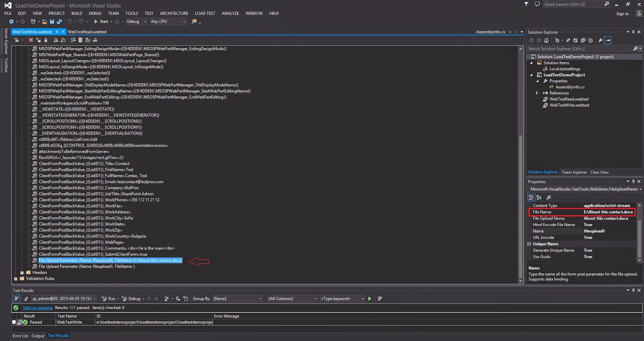Viewport: 644px width, 341px height.
Task: Click the Navigate Backward toolbar arrow
Action: (x=11, y=21)
